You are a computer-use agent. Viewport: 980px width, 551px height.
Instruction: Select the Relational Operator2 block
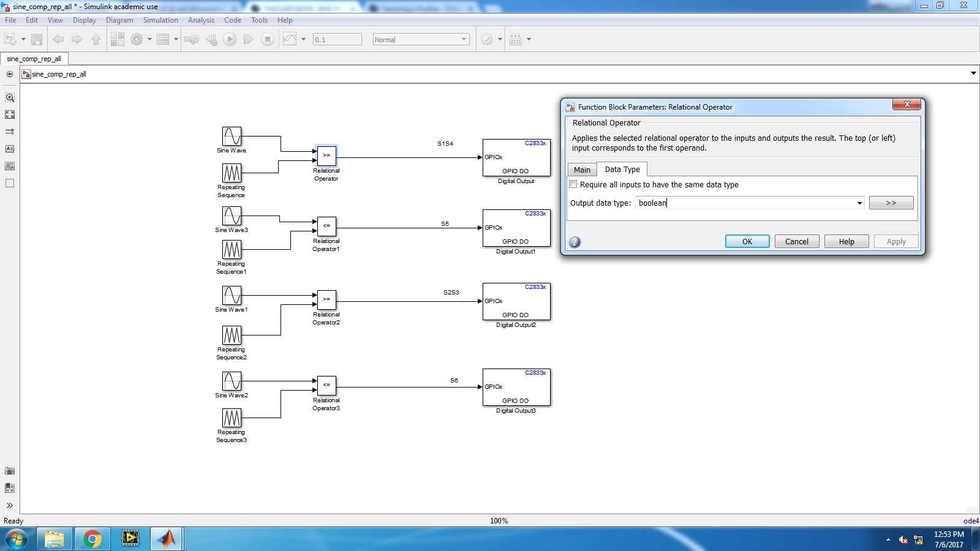pos(326,299)
